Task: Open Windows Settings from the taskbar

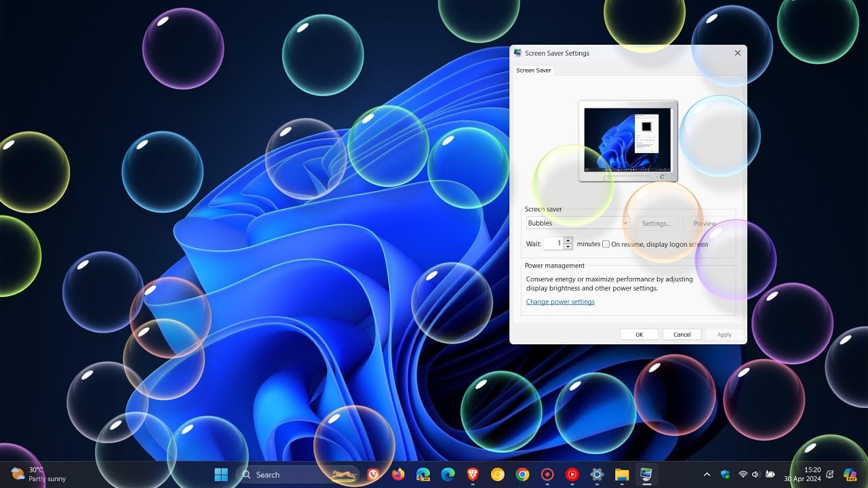Action: pyautogui.click(x=597, y=474)
